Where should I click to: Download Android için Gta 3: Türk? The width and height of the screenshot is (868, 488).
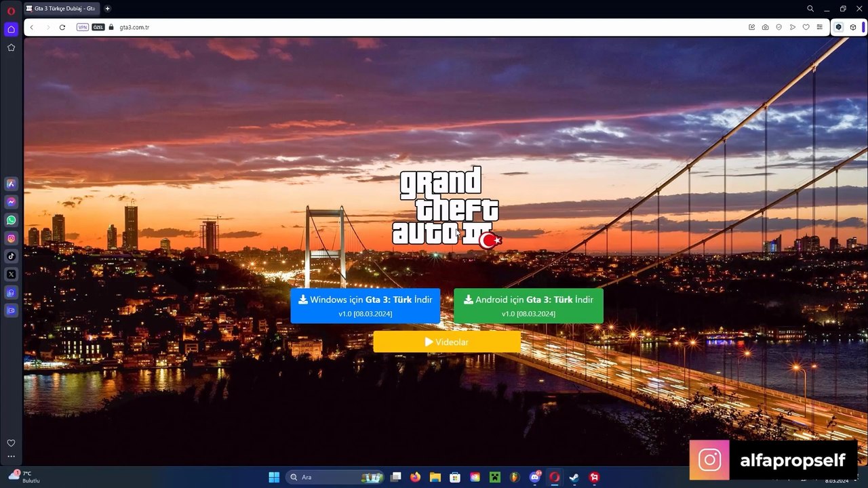click(528, 306)
